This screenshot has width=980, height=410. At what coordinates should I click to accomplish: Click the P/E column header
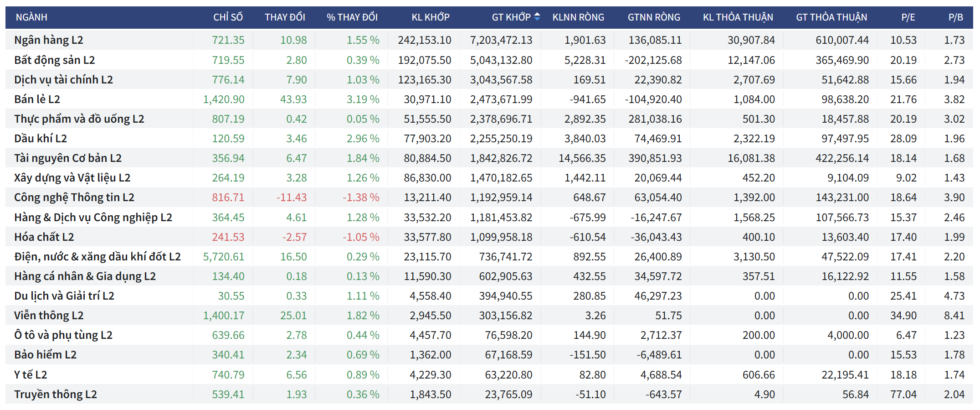click(908, 17)
